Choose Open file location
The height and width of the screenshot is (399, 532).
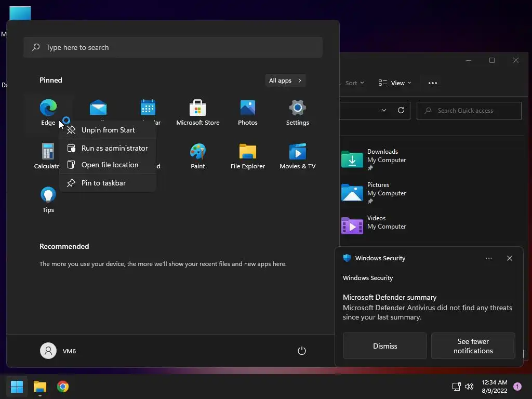click(108, 165)
